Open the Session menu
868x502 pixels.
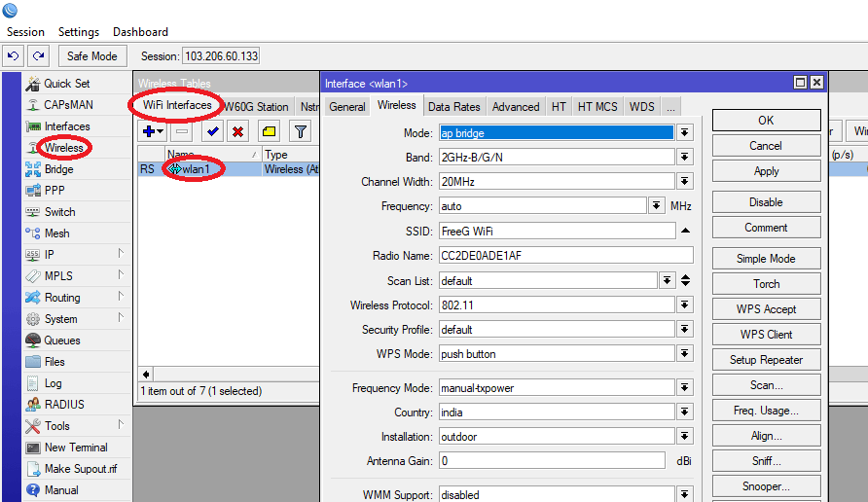[x=25, y=32]
